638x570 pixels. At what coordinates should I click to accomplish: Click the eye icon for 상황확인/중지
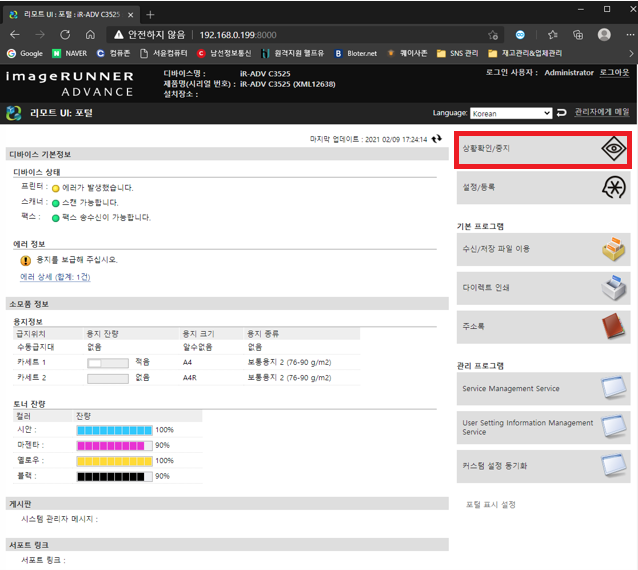(614, 149)
